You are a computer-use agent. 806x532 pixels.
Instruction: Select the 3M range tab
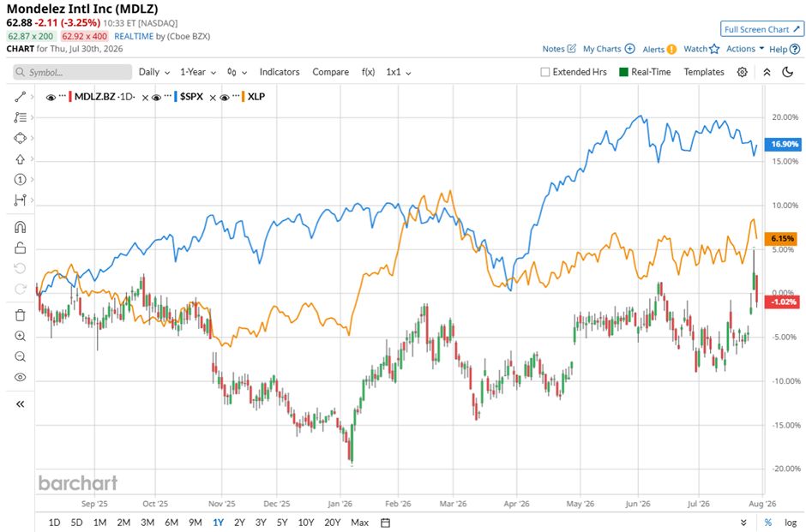[147, 523]
